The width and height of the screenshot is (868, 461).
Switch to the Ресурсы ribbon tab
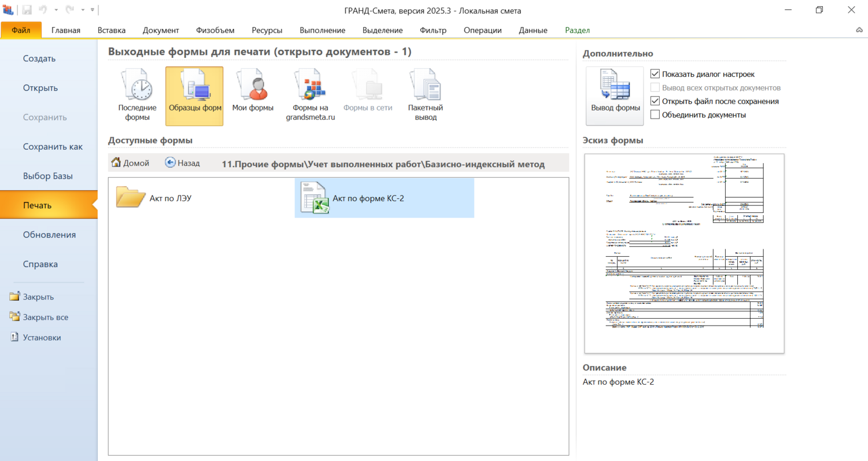pos(267,30)
